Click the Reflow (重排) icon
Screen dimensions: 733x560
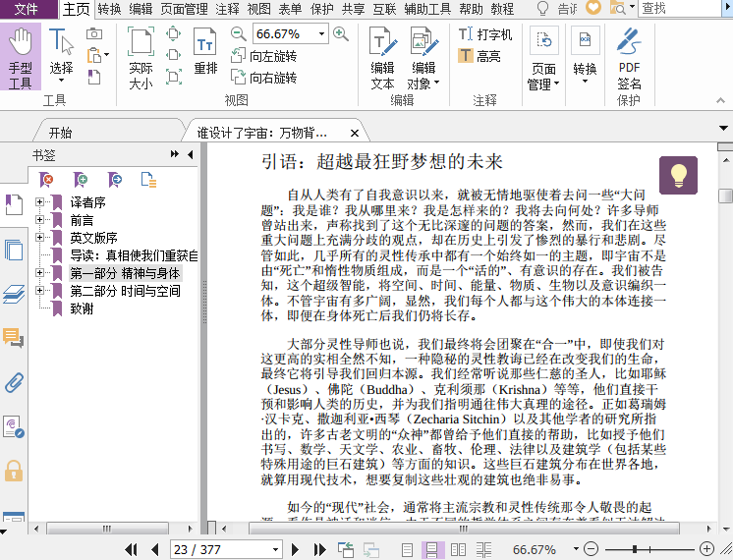(x=205, y=51)
